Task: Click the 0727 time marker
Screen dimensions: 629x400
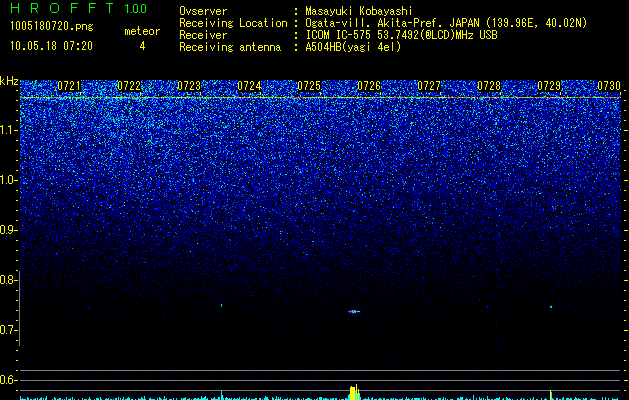Action: point(429,86)
